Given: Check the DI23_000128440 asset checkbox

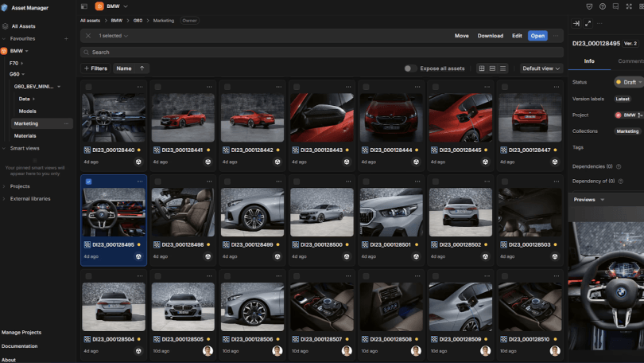Looking at the screenshot, I should click(88, 87).
